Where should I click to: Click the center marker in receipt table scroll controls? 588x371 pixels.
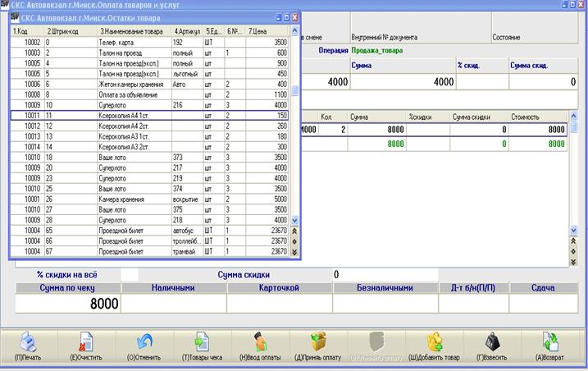click(573, 251)
